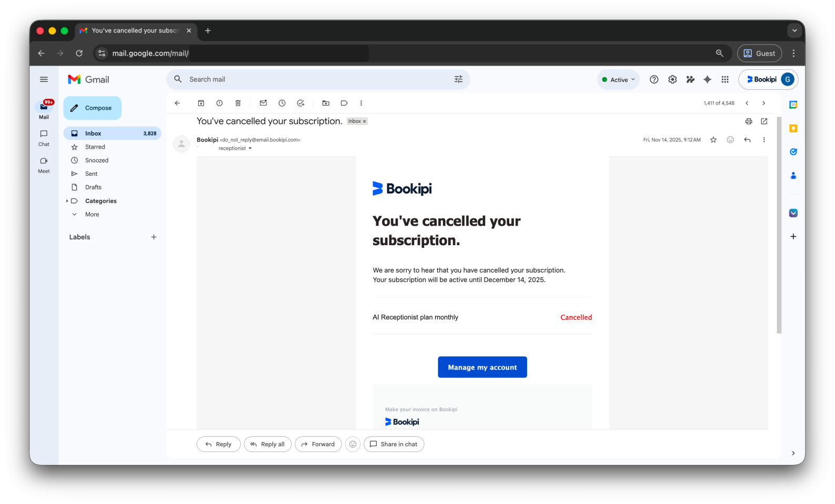Open the Settings gear
Image resolution: width=835 pixels, height=504 pixels.
673,79
